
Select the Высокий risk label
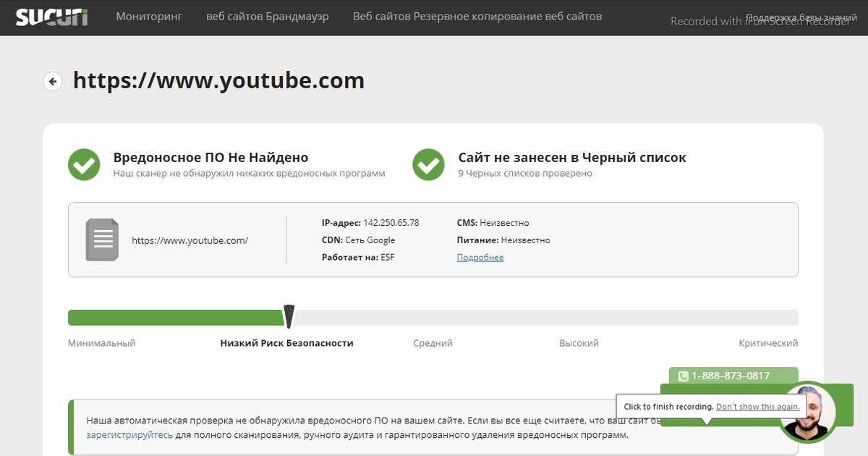[579, 343]
